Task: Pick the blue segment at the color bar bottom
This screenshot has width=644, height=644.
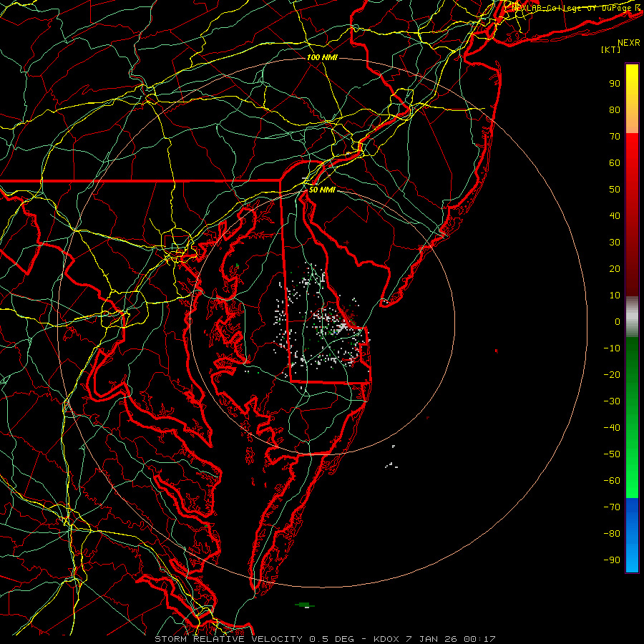Action: [632, 535]
